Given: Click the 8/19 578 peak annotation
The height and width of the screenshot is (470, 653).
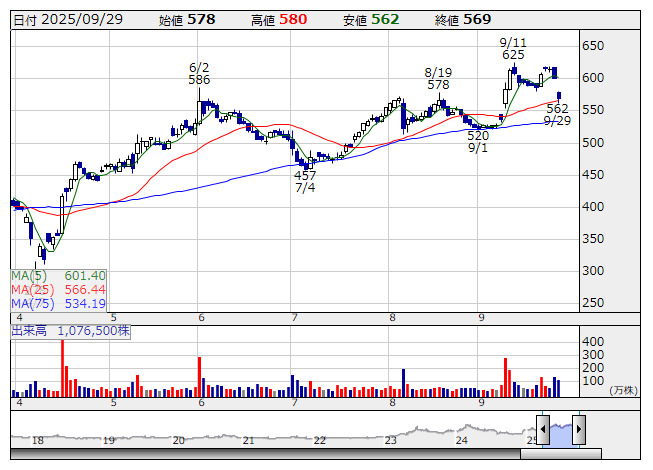Looking at the screenshot, I should pyautogui.click(x=438, y=79).
